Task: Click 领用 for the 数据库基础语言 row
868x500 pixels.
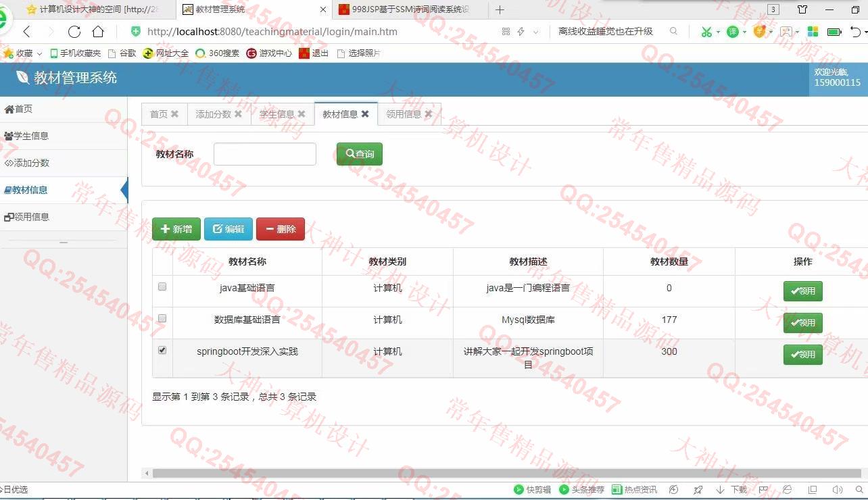Action: click(803, 323)
